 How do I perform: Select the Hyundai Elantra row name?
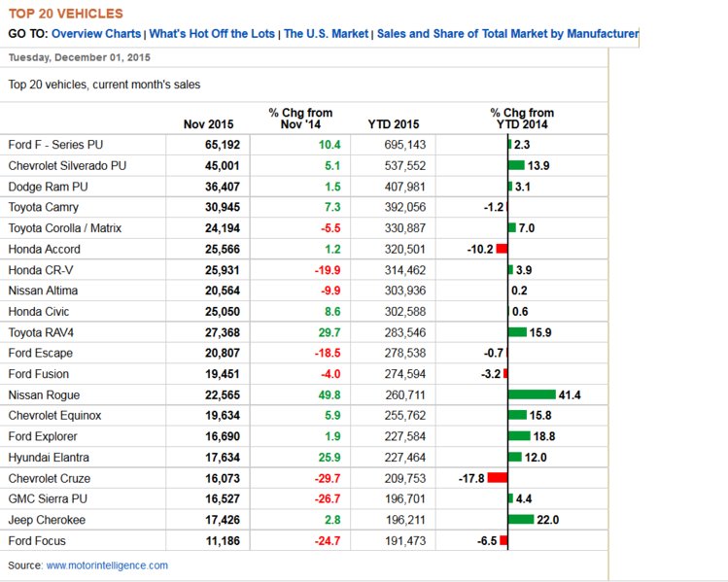(x=49, y=458)
